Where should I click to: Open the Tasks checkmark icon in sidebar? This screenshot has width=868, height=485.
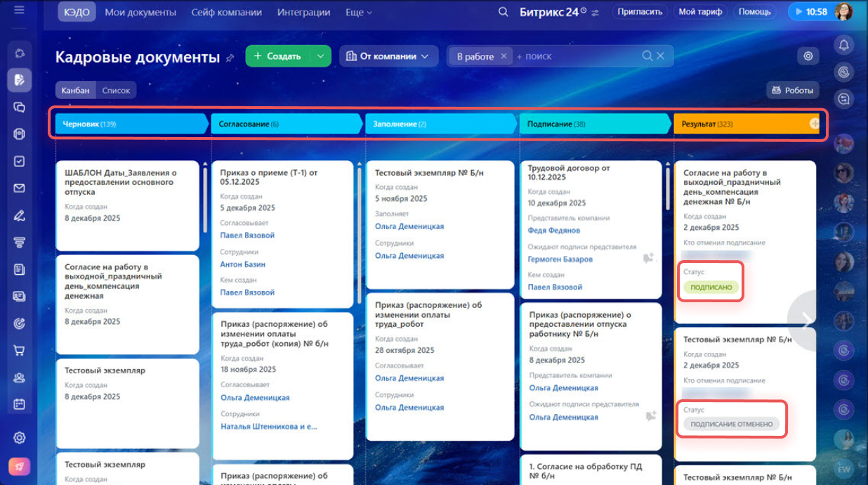[20, 161]
